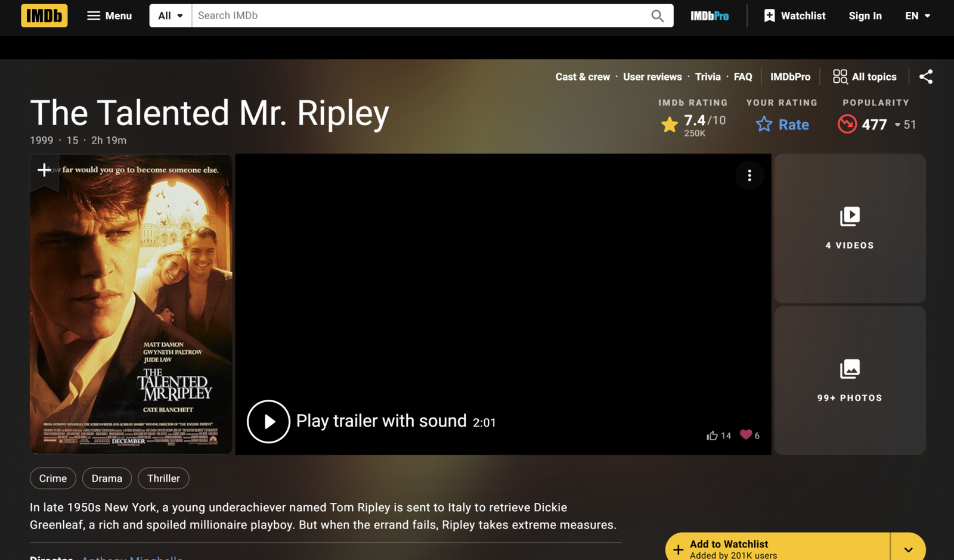Open the 99+ Photos gallery
Screen dimensions: 954x560
point(849,381)
